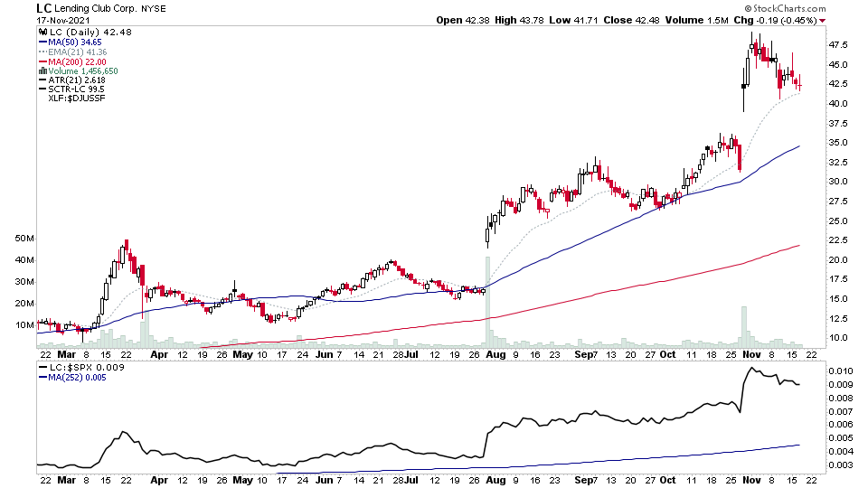This screenshot has width=868, height=488.
Task: Click the Oct label on main chart axis
Action: (667, 354)
